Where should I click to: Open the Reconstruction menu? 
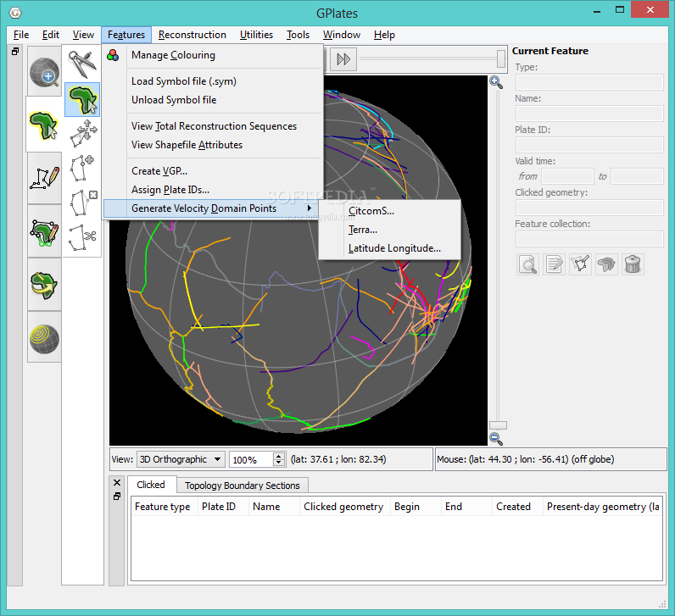(x=192, y=35)
